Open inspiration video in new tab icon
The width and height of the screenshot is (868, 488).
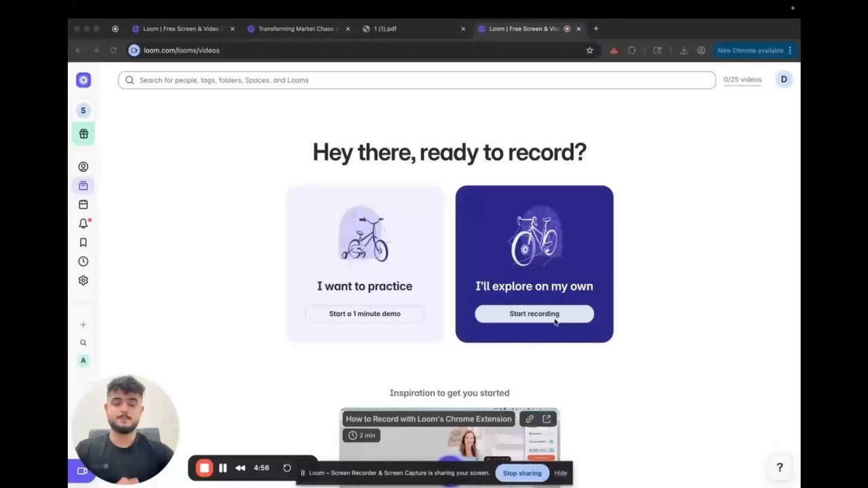pyautogui.click(x=547, y=419)
